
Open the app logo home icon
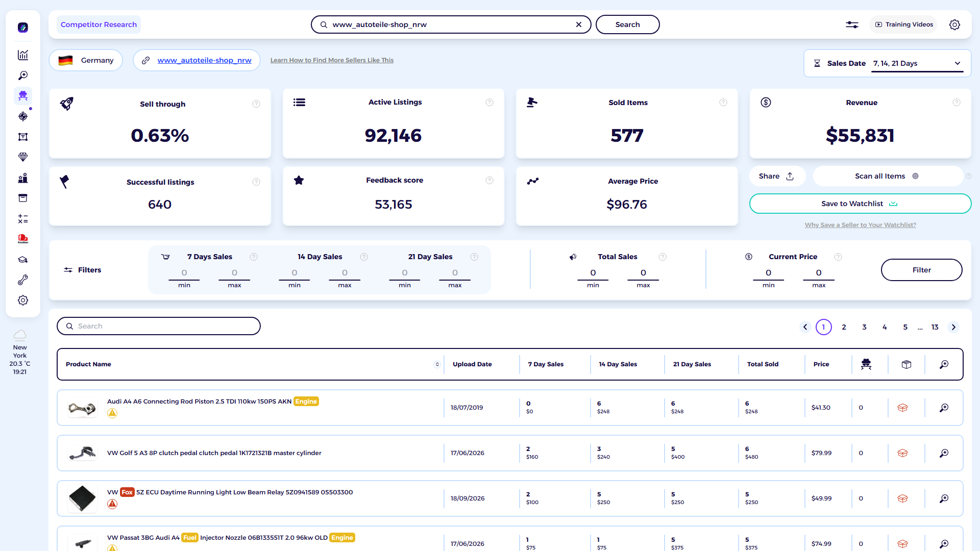pos(23,28)
